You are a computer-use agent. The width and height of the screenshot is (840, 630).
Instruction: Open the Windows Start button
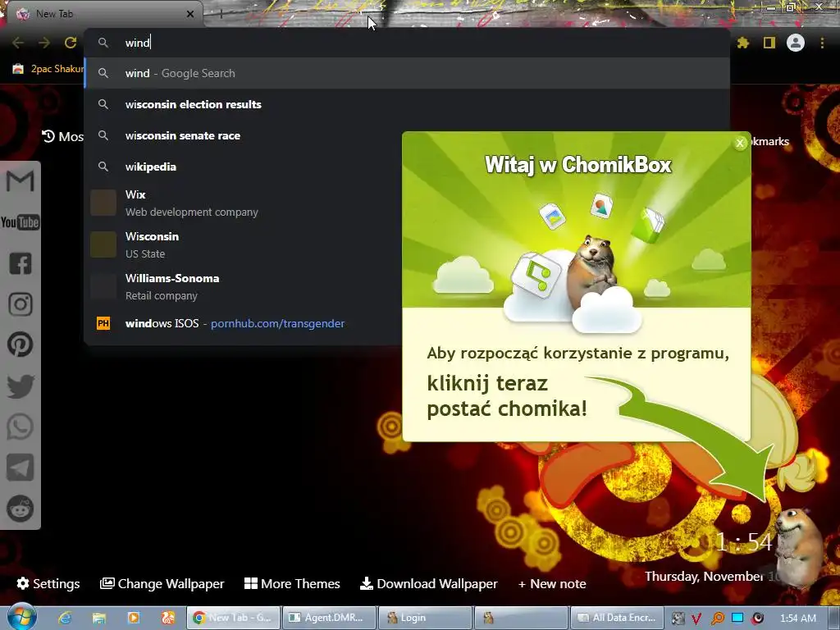21,618
